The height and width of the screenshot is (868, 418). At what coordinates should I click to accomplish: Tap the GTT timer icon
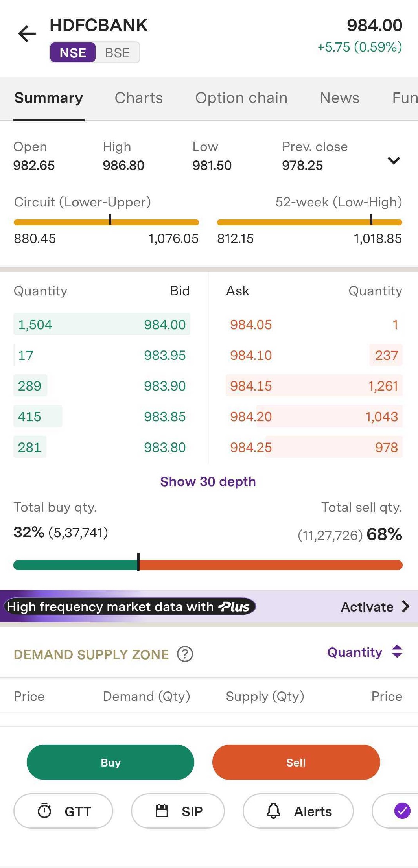coord(44,811)
